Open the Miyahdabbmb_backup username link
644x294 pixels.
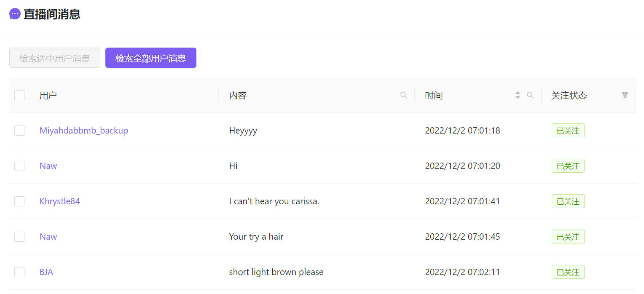point(83,131)
